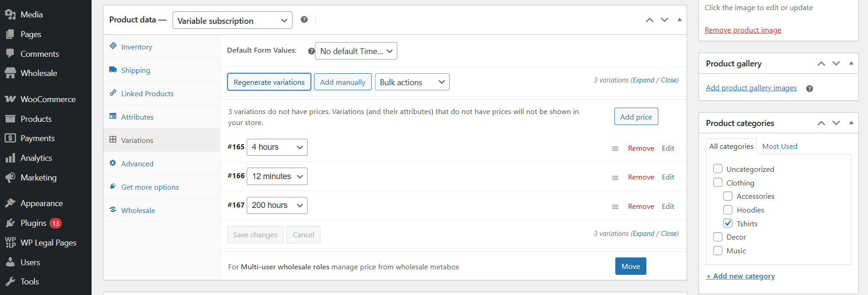The width and height of the screenshot is (868, 295).
Task: Switch to Most Used categories tab
Action: (x=780, y=147)
